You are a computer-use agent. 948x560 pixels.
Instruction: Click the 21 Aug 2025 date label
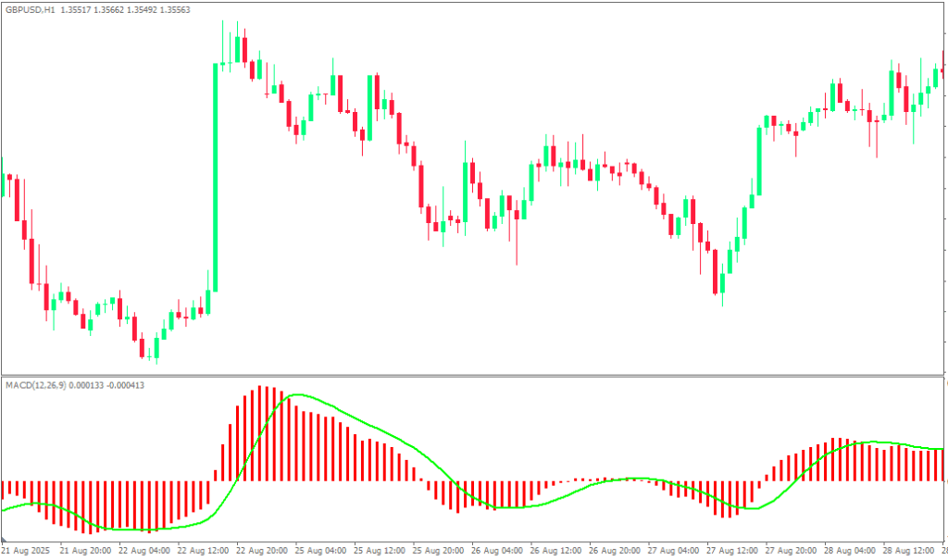click(27, 549)
